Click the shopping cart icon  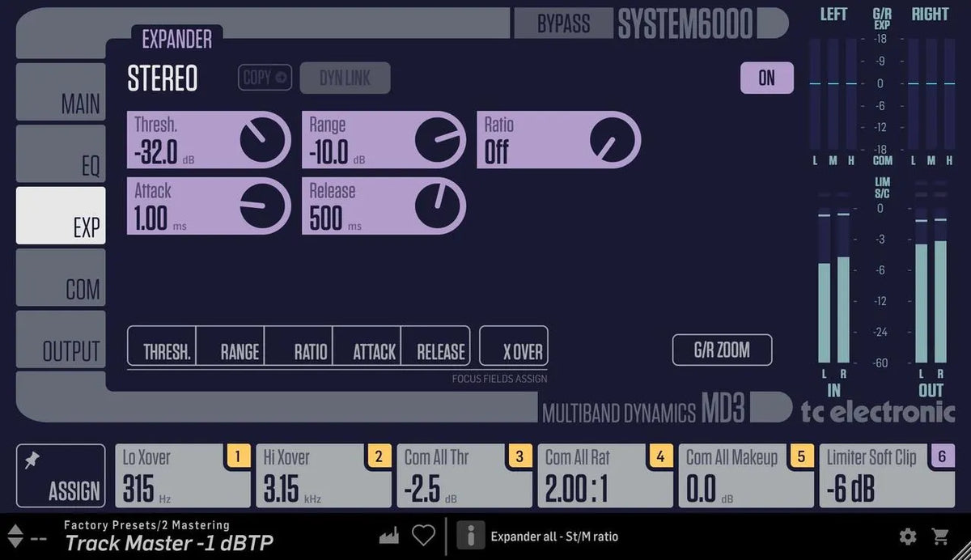[x=941, y=535]
